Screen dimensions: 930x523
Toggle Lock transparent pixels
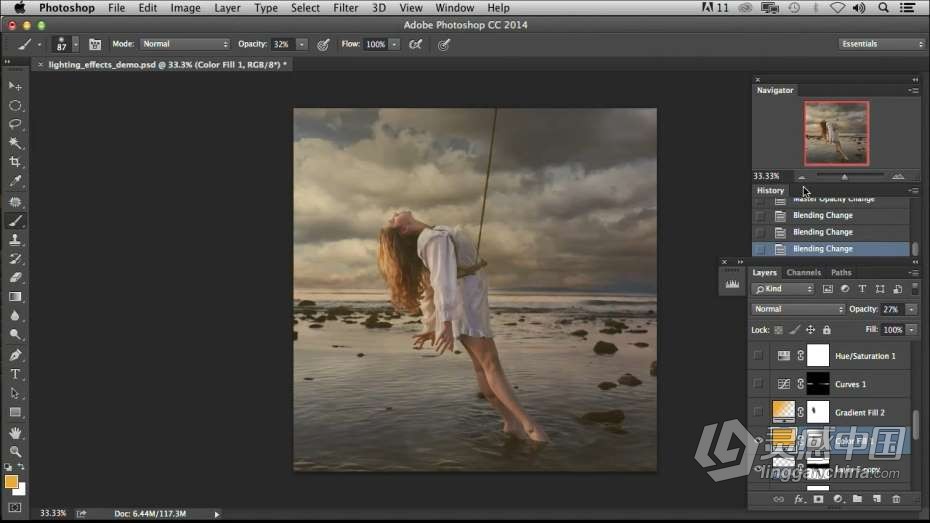click(x=778, y=330)
